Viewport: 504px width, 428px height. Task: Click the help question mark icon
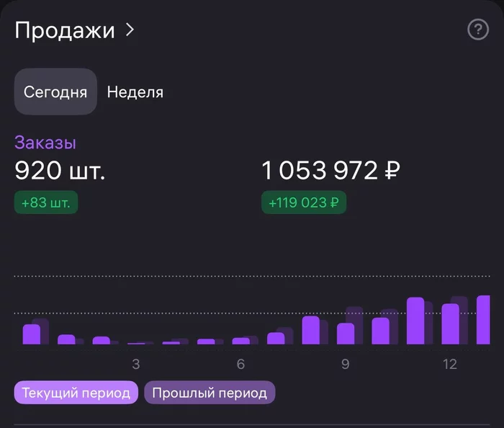(478, 30)
